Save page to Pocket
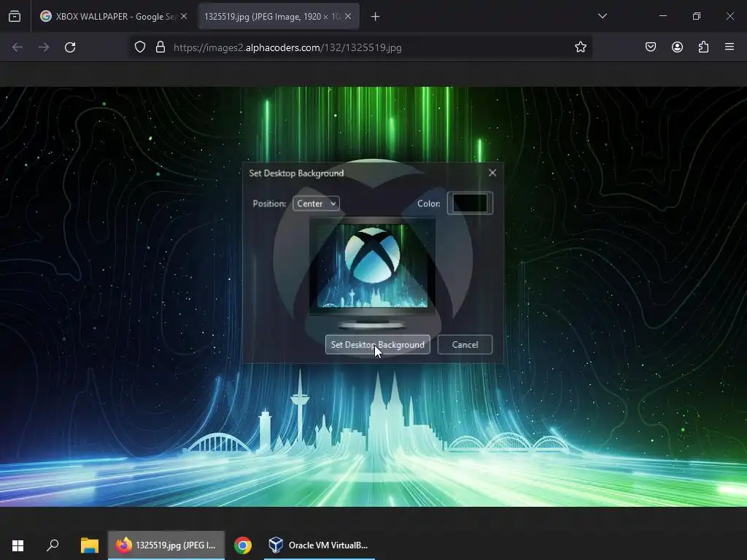Screen dimensions: 747x560 (651, 47)
